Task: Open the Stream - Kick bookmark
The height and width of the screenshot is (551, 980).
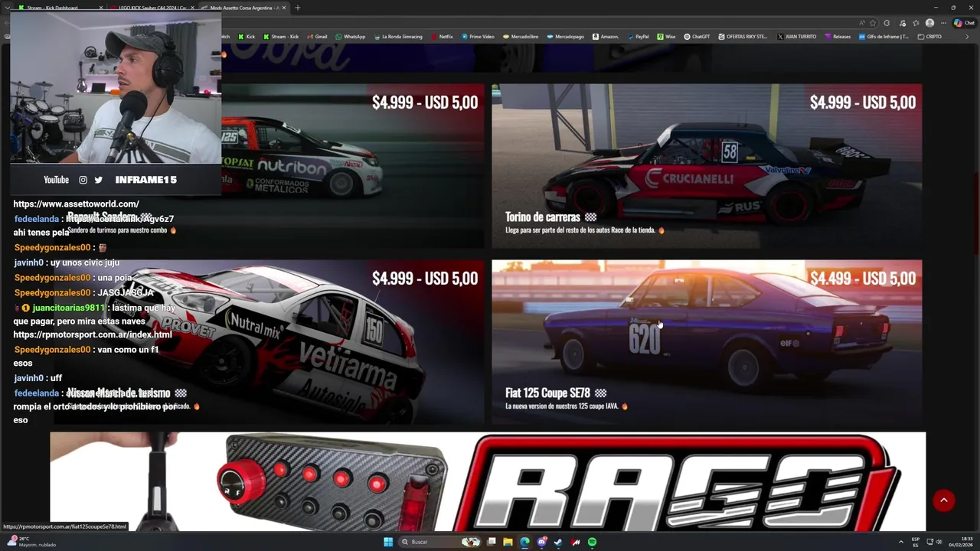Action: [x=281, y=37]
